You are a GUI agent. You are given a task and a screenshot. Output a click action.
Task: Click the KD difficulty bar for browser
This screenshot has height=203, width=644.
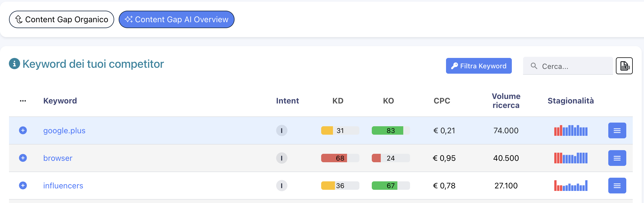tap(340, 158)
